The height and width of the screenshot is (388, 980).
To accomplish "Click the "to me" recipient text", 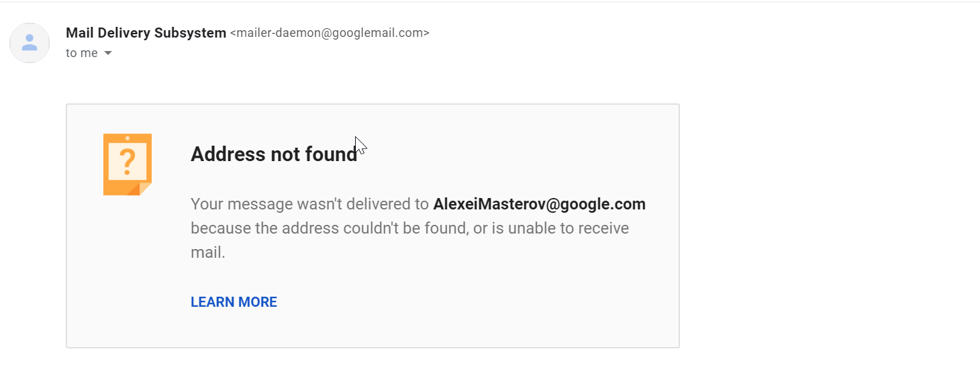I will coord(81,54).
